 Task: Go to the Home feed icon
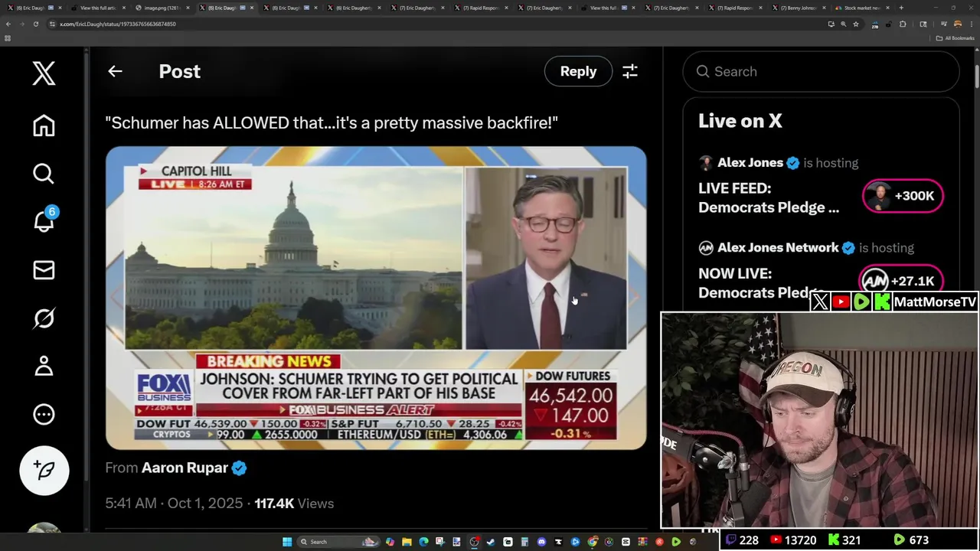(x=44, y=125)
